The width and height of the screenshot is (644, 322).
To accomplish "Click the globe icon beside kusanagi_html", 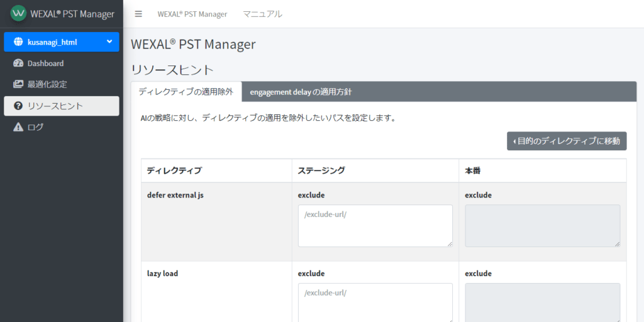I will coord(18,42).
